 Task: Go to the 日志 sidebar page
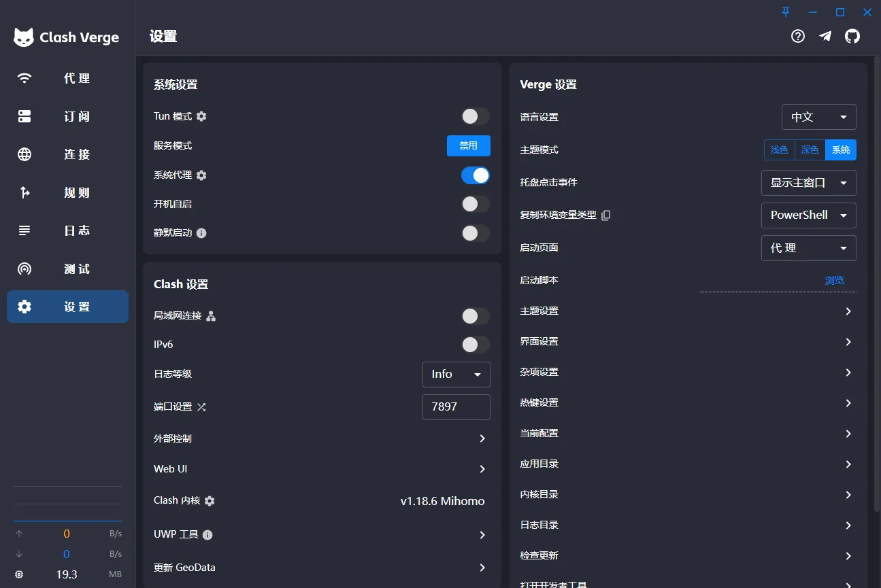pyautogui.click(x=68, y=230)
